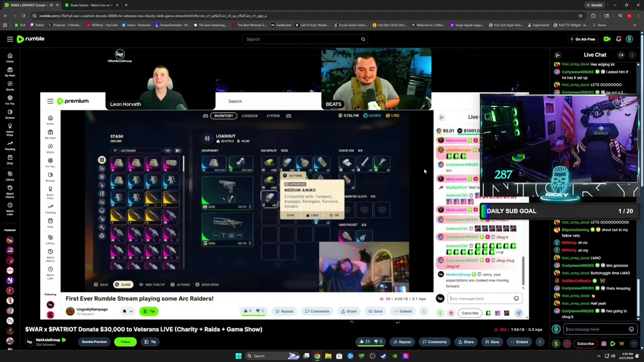
Task: Click the green dollar rant icon below the chat
Action: [x=556, y=344]
